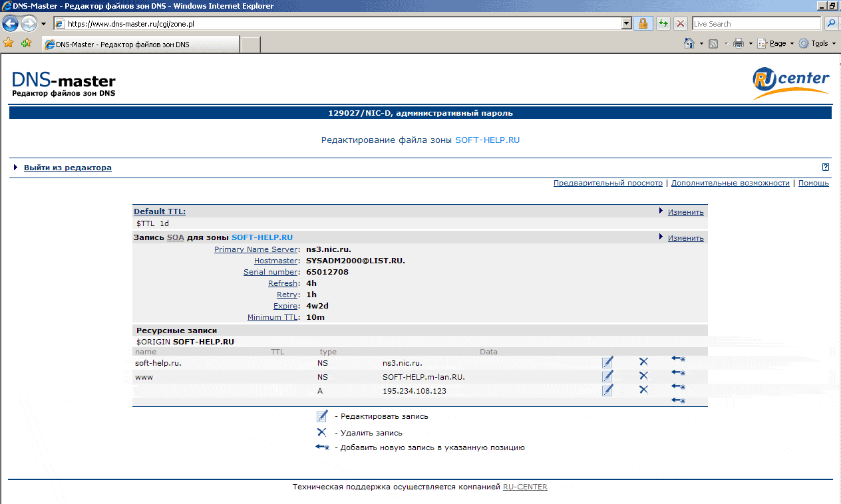Open Помощь link

point(814,183)
